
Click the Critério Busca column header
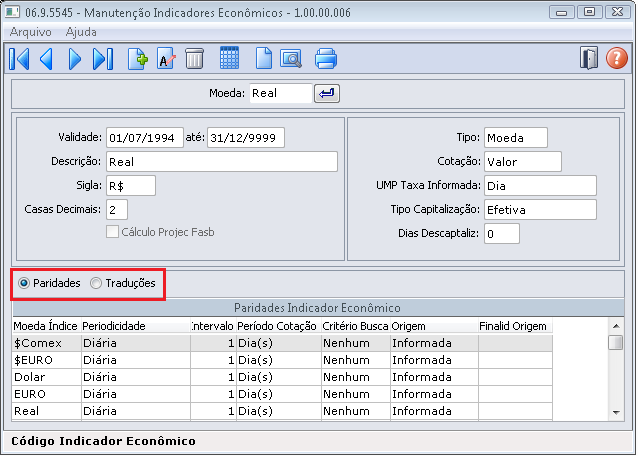(356, 326)
